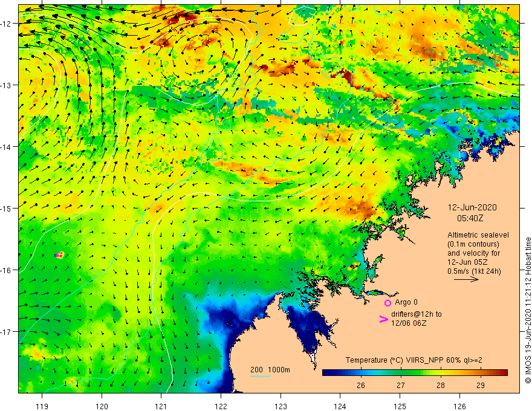Click longitude axis label 123
This screenshot has height=411, width=532.
[281, 406]
